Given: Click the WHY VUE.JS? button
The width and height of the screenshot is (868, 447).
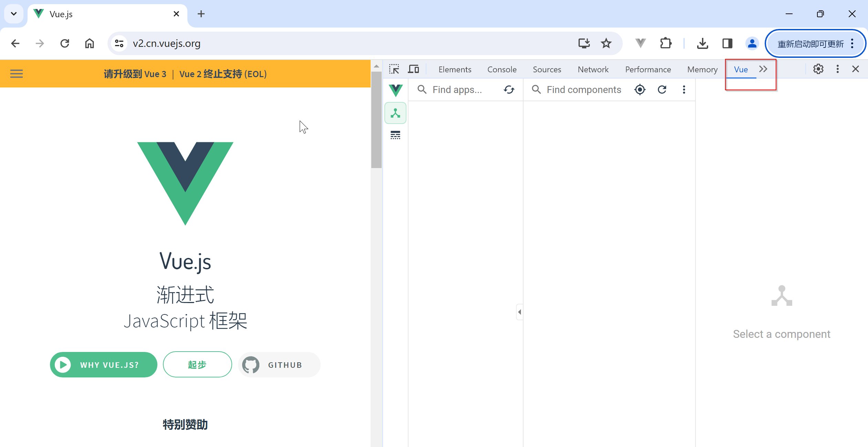Looking at the screenshot, I should 103,365.
